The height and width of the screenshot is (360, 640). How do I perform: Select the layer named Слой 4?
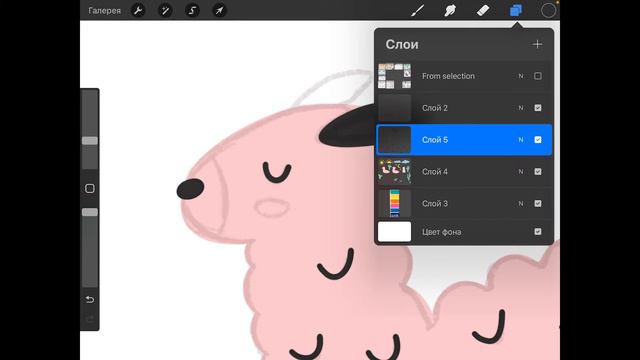435,171
